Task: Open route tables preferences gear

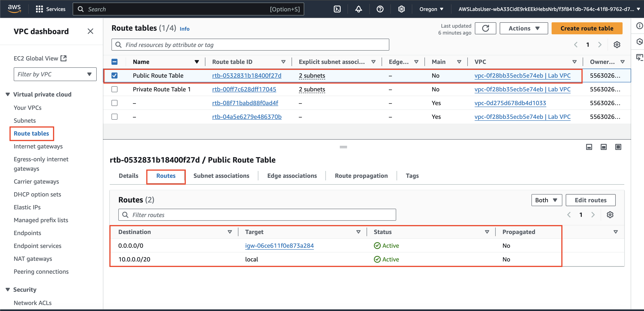Action: tap(617, 45)
